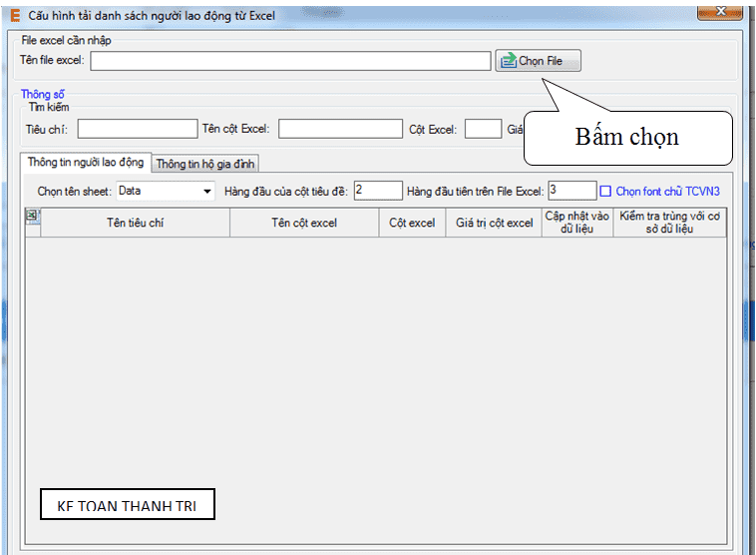Select the Giá trị cột excel header
Image resolution: width=756 pixels, height=555 pixels.
tap(494, 223)
